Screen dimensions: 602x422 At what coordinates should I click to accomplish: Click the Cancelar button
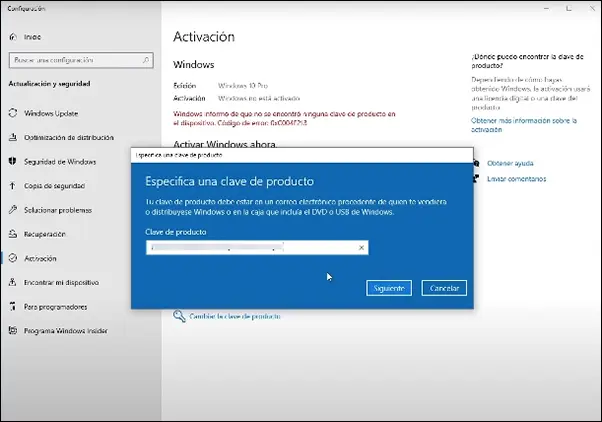pos(444,288)
